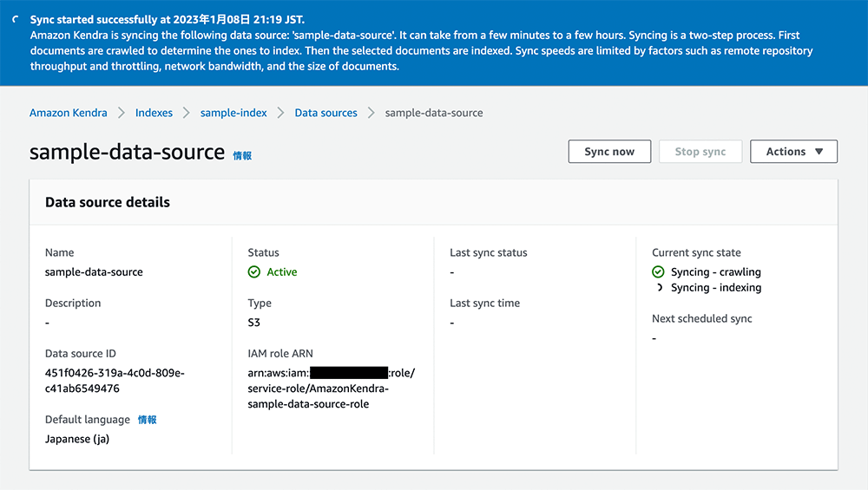Click the Syncing - indexing text
The height and width of the screenshot is (490, 868).
(x=716, y=288)
